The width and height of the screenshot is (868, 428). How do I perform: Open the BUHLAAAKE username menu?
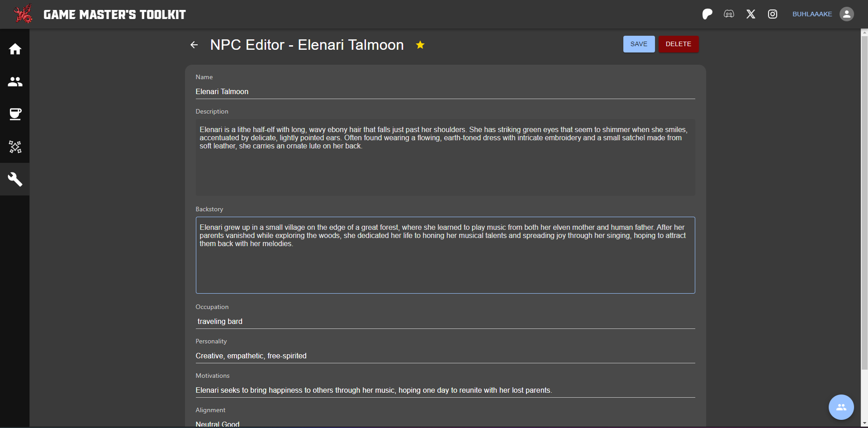(x=812, y=14)
